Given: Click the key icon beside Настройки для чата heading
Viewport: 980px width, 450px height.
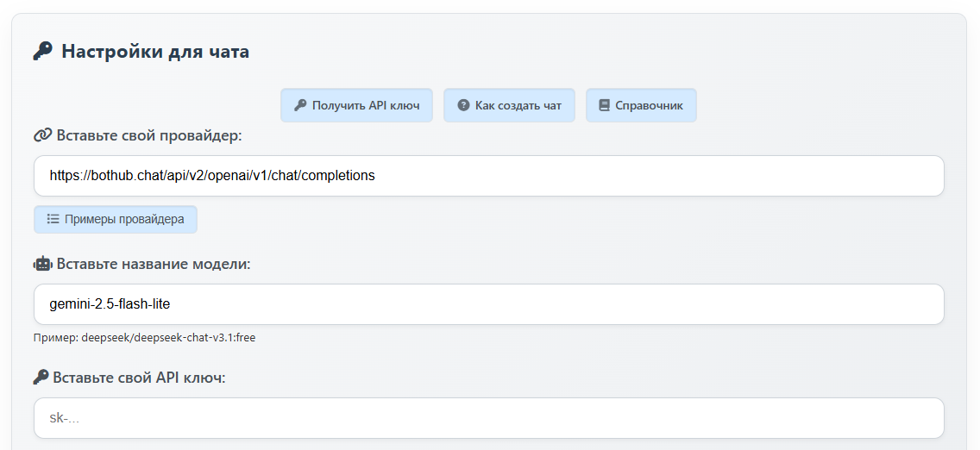Looking at the screenshot, I should click(x=42, y=51).
